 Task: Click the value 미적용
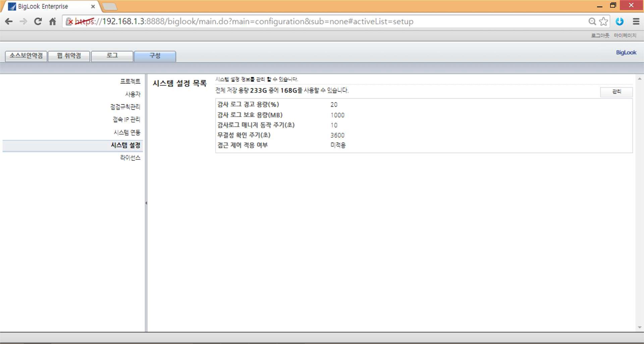(338, 145)
